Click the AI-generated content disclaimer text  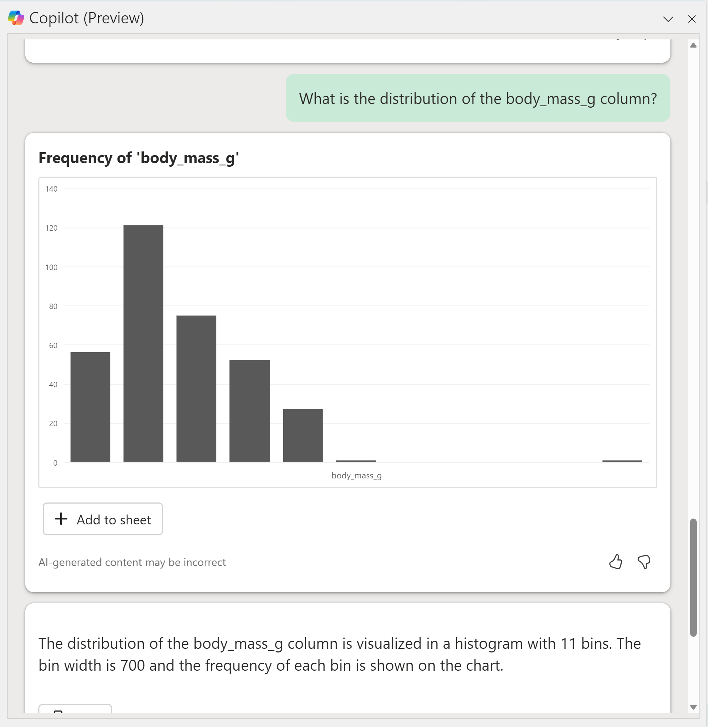(x=132, y=562)
